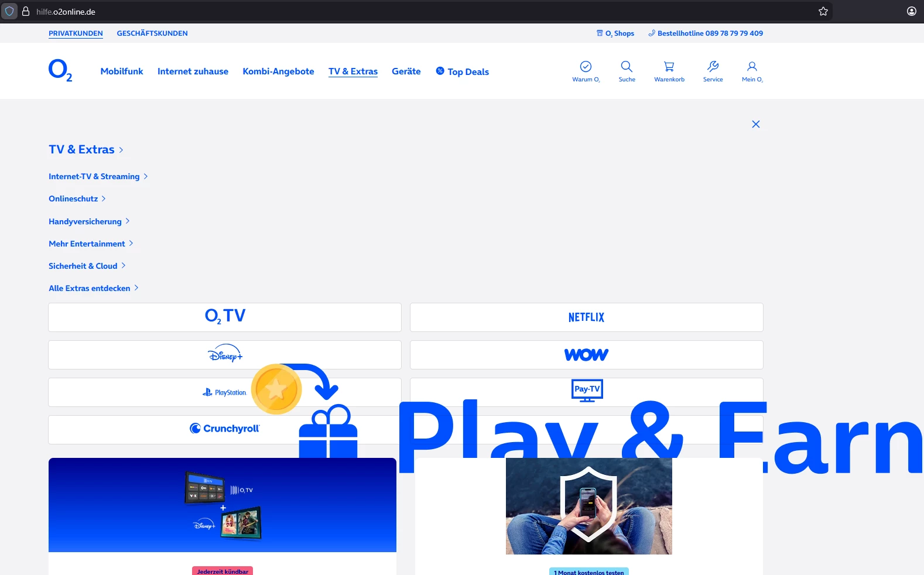The width and height of the screenshot is (924, 575).
Task: Open the Mobilfunk menu
Action: [x=122, y=71]
